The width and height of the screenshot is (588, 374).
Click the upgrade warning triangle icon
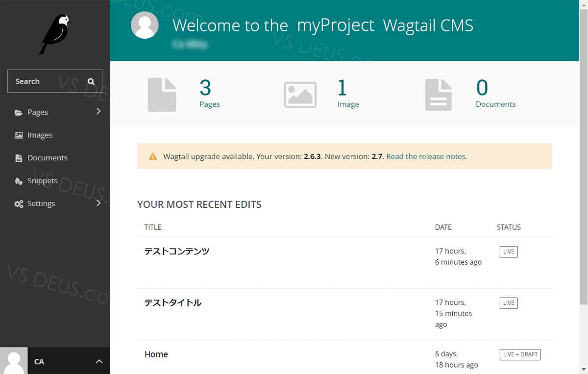tap(153, 156)
